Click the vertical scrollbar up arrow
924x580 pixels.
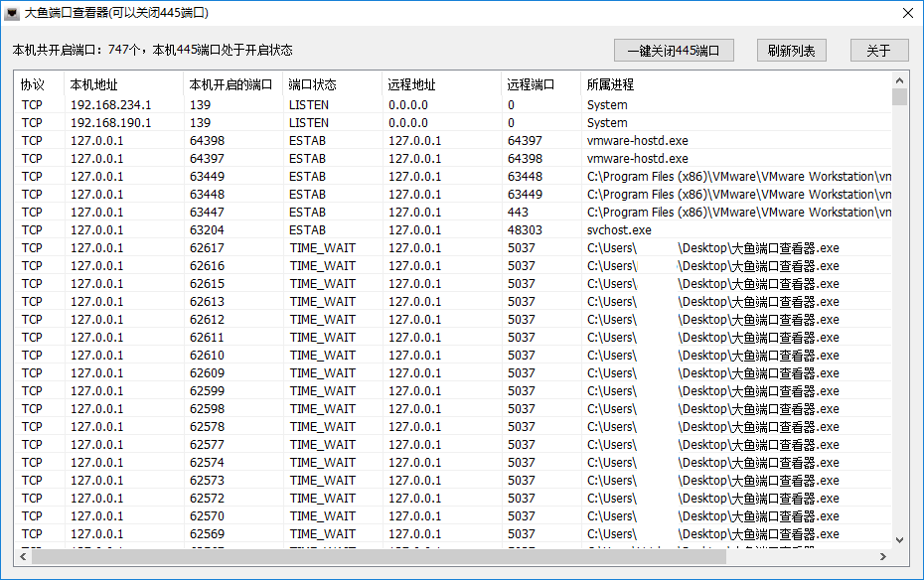(899, 79)
